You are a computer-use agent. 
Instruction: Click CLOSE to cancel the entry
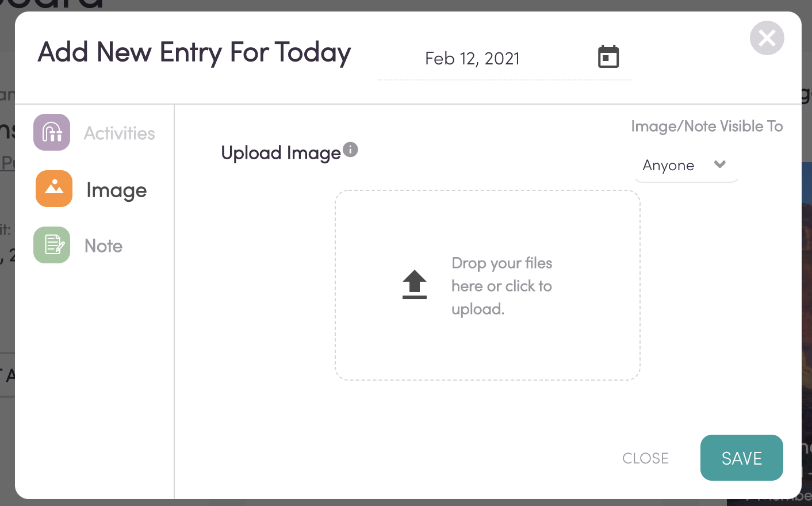click(645, 458)
